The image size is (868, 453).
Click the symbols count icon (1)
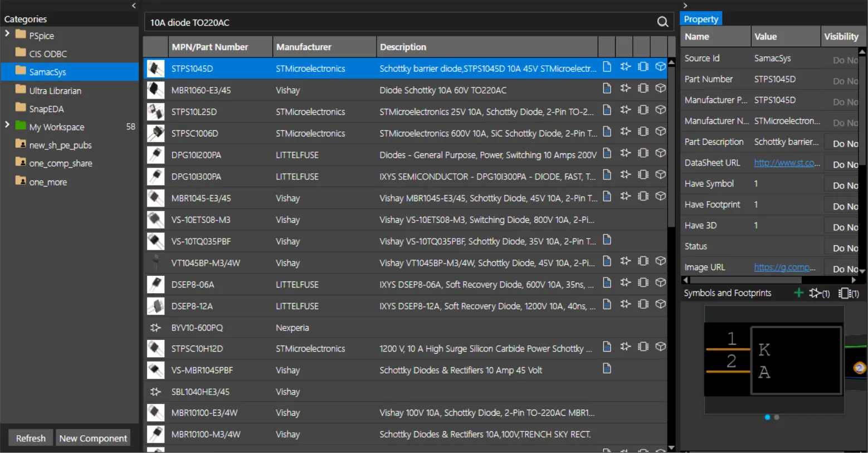[x=820, y=293]
